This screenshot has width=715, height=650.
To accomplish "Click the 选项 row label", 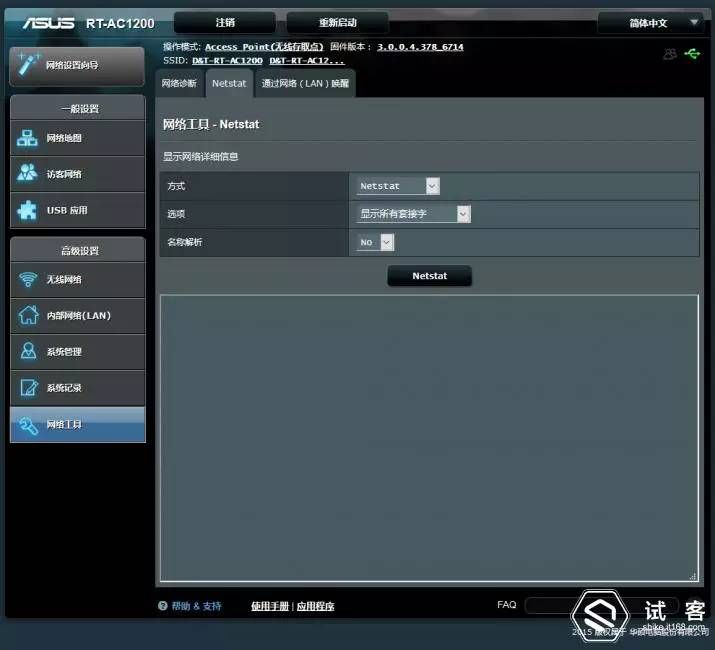I will click(176, 214).
